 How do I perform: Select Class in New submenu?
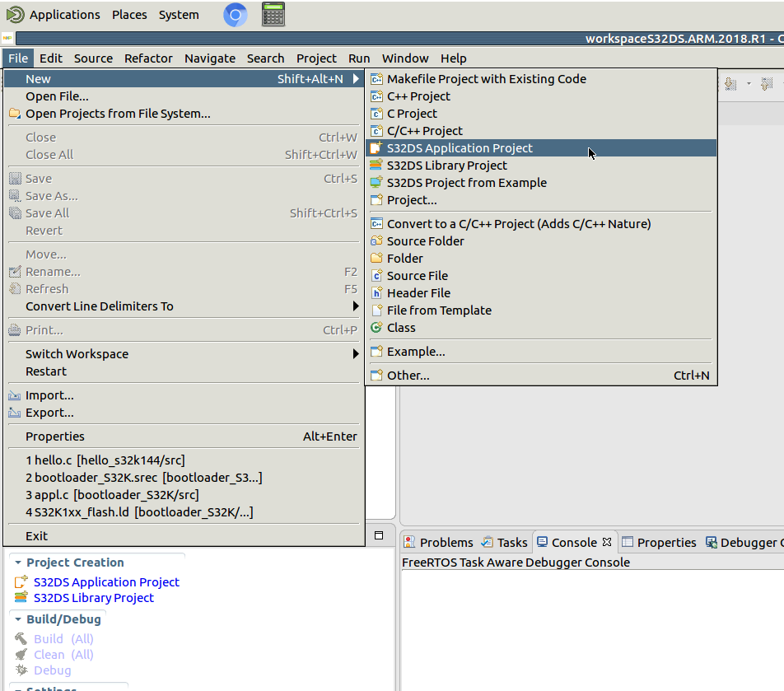click(x=542, y=328)
